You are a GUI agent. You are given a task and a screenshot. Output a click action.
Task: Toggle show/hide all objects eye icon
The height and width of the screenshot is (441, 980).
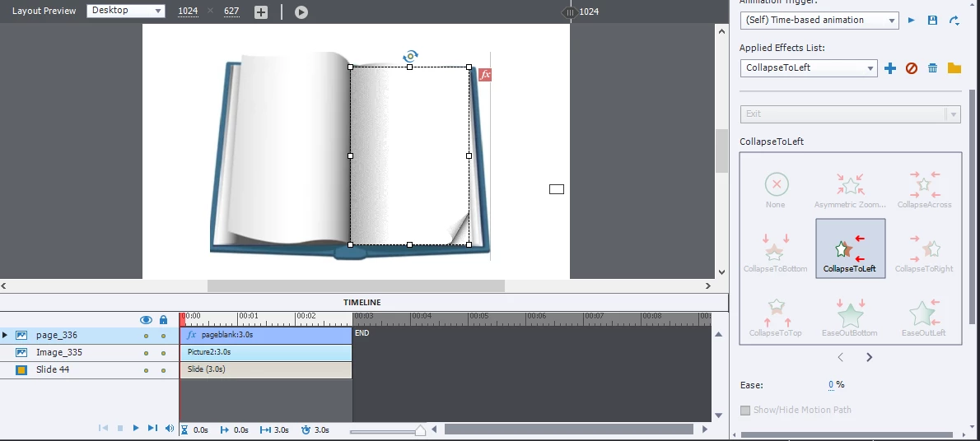147,320
